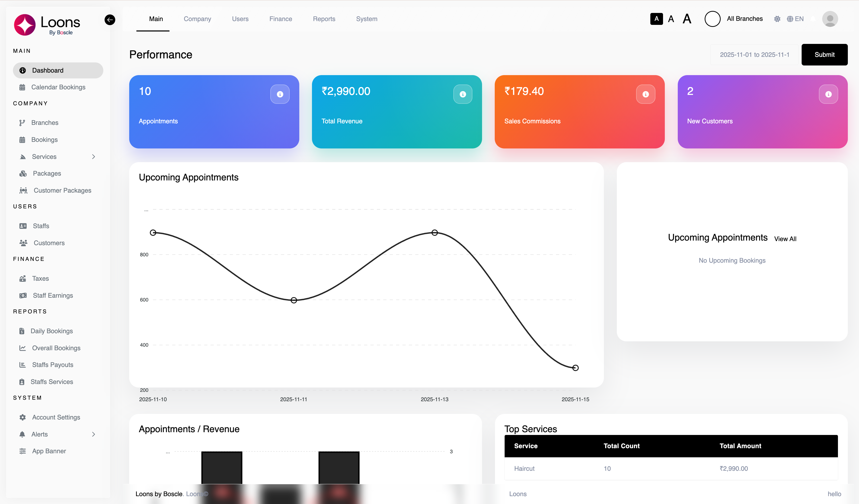Click the theme settings gear icon

pos(777,19)
